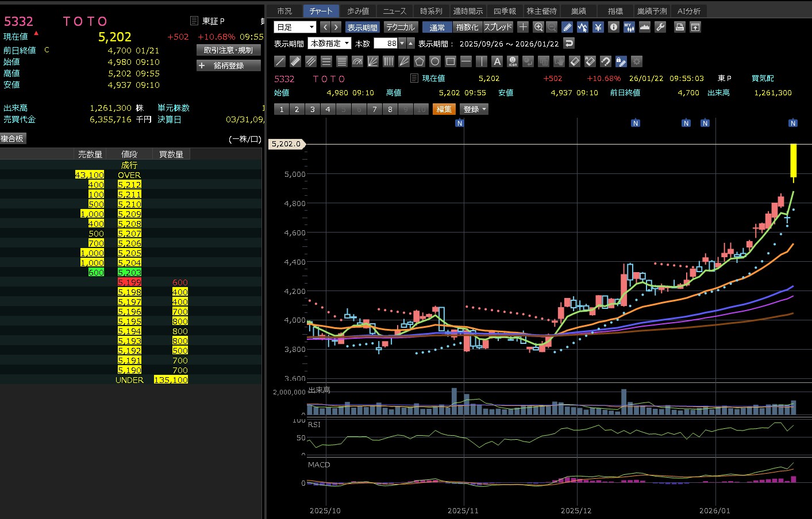Toggle the 指数化 chart mode
The height and width of the screenshot is (519, 812).
coord(467,27)
